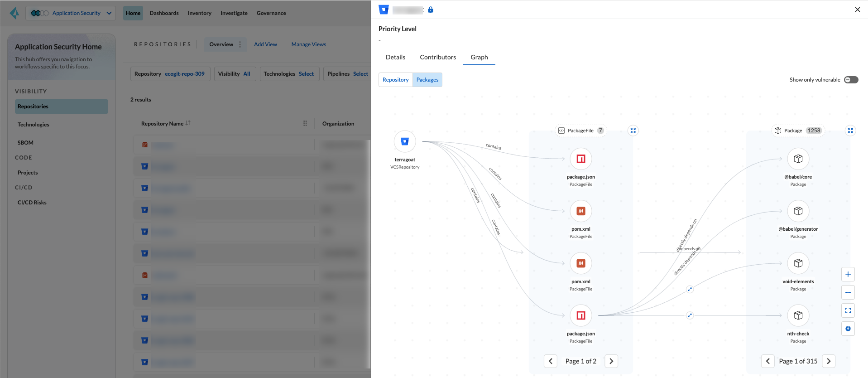This screenshot has width=868, height=378.
Task: Open the Governance menu
Action: point(271,13)
